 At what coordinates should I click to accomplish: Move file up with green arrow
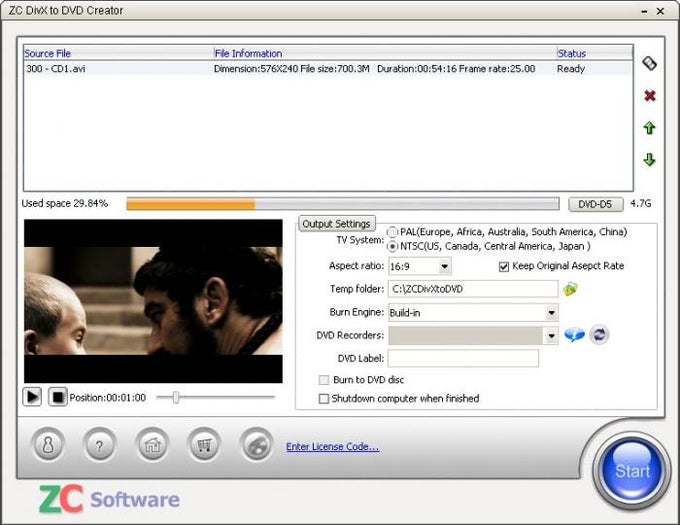[649, 128]
